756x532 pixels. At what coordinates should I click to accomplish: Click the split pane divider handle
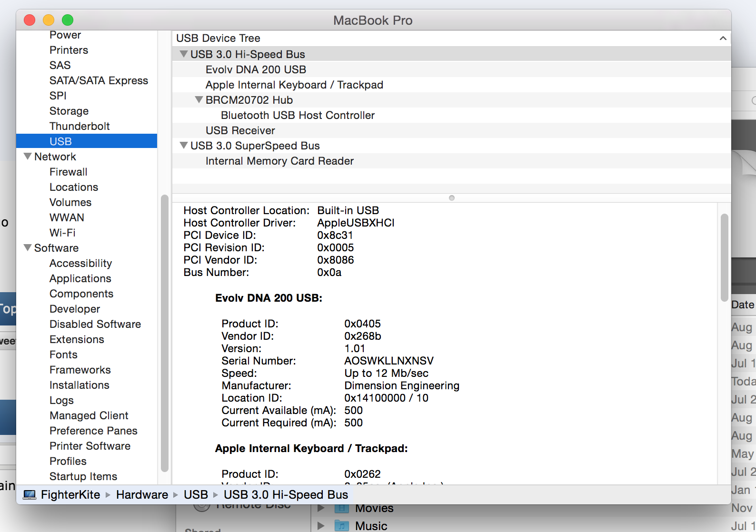click(452, 198)
